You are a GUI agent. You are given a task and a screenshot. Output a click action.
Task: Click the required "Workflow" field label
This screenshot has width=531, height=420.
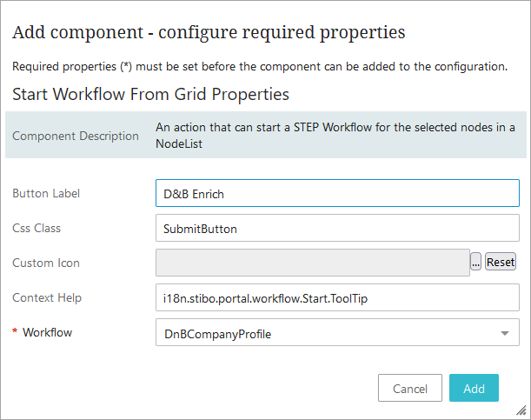(x=47, y=332)
